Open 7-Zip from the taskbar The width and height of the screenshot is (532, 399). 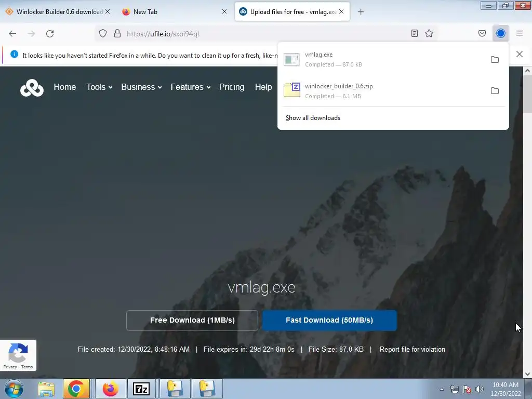141,389
